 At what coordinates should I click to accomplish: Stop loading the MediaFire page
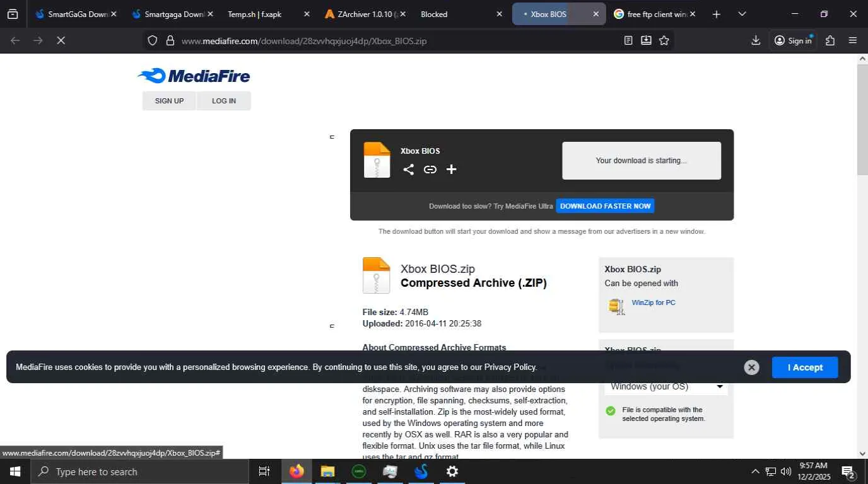[x=61, y=40]
